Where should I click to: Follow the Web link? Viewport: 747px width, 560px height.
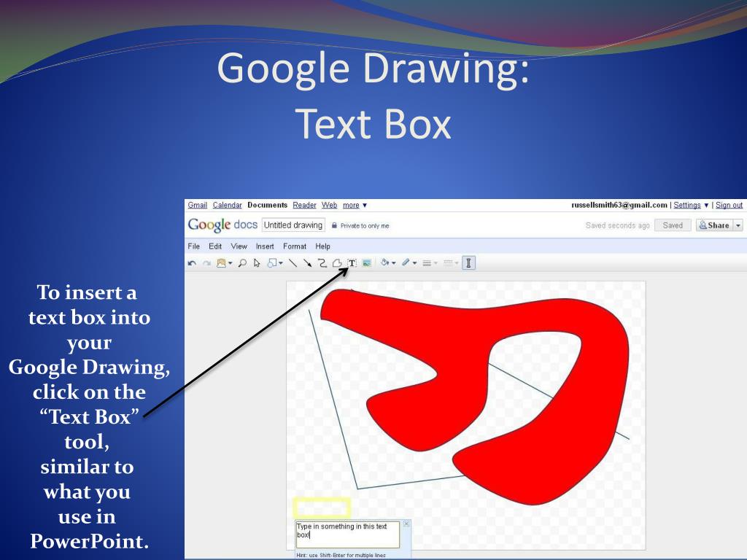click(x=329, y=205)
